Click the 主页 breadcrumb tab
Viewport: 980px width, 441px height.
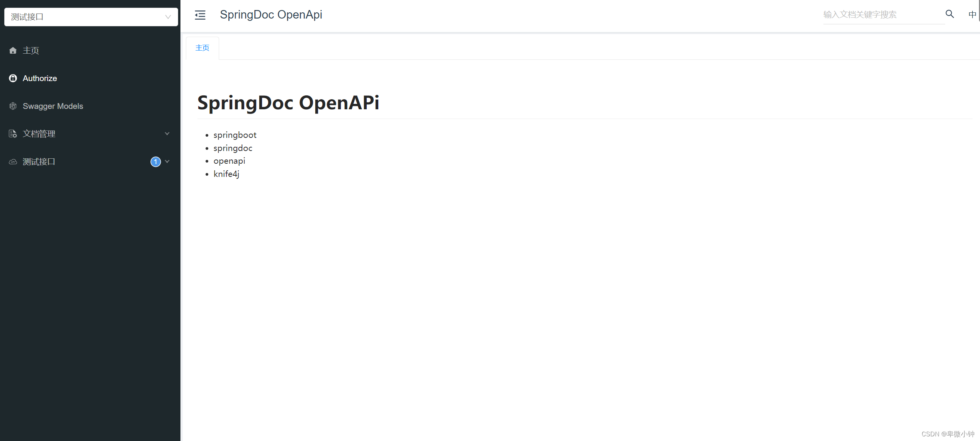(202, 47)
